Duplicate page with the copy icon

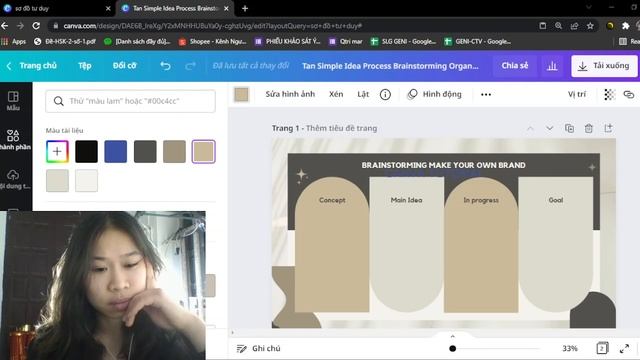click(569, 128)
